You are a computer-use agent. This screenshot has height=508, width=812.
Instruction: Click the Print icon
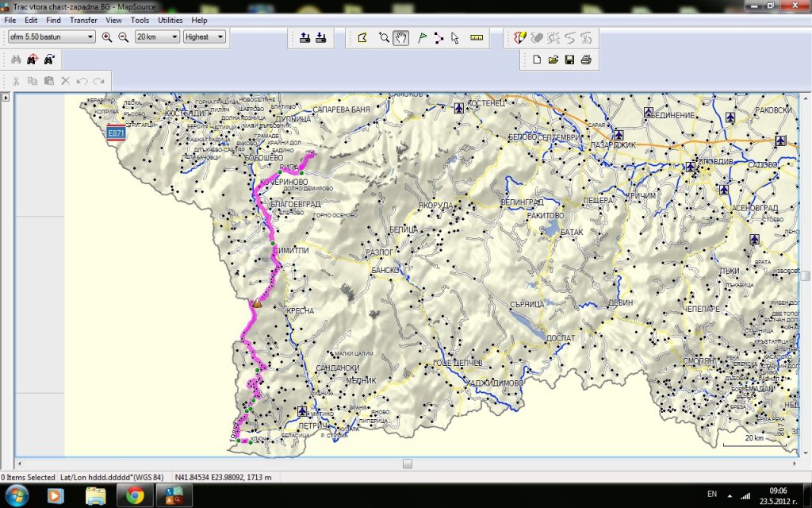click(586, 60)
